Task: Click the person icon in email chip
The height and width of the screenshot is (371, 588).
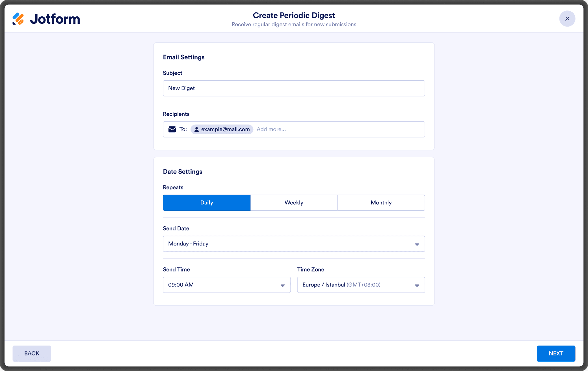Action: click(x=196, y=129)
